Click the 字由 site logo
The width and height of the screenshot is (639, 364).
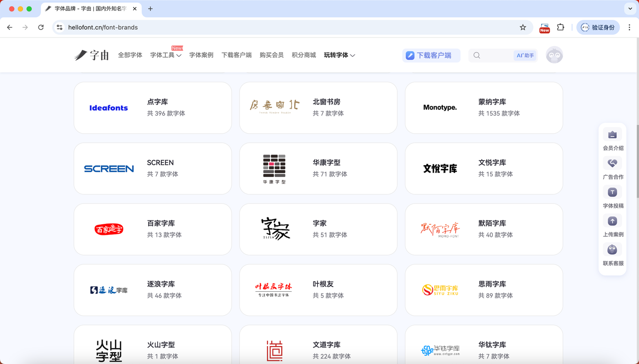(x=92, y=55)
